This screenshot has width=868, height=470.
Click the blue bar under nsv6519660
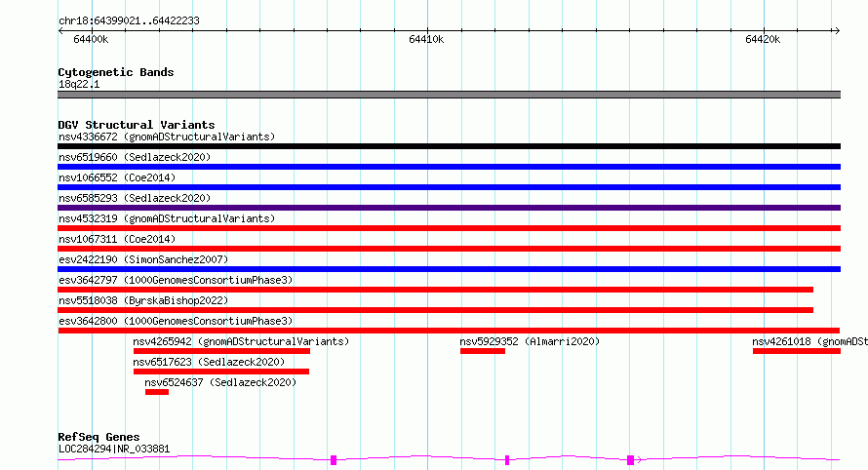tap(449, 167)
